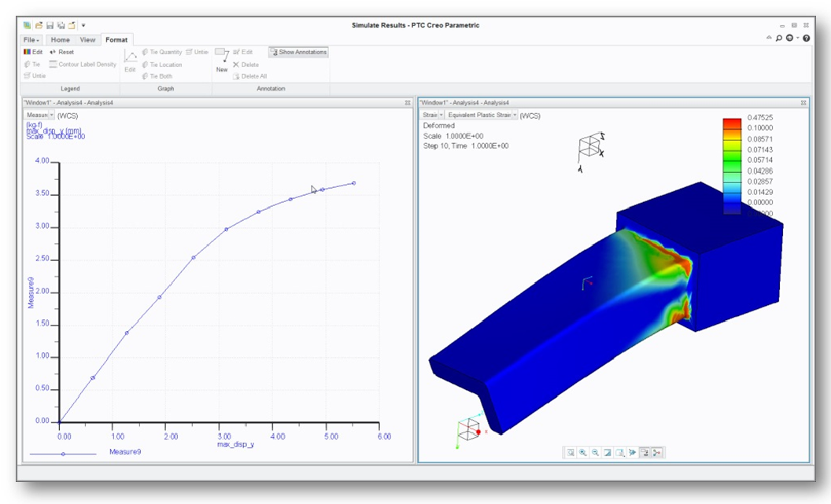Expand the File menu
The image size is (831, 504).
(x=31, y=39)
